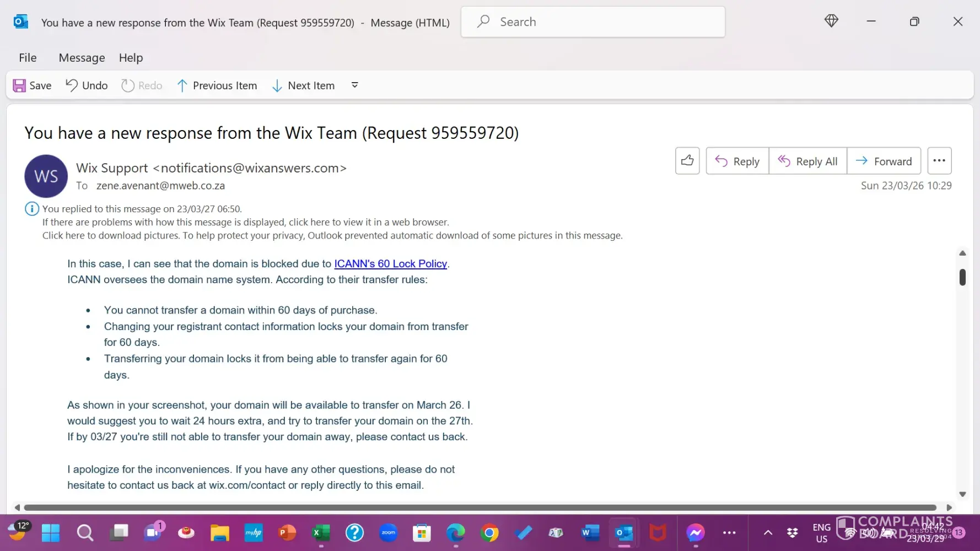
Task: Click the Search box
Action: coord(593,22)
